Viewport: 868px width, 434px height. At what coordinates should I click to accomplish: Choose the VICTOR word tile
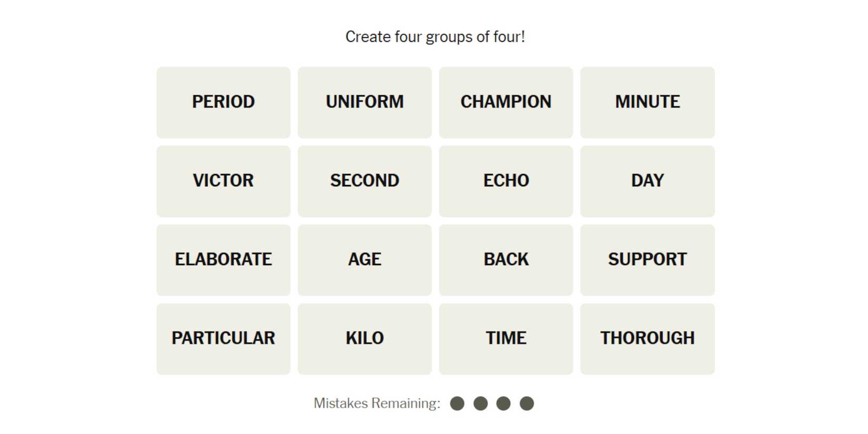(x=223, y=181)
